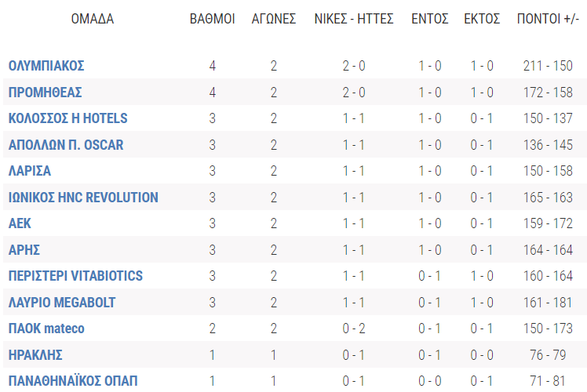The width and height of the screenshot is (587, 392).
Task: Click the ΛΑΡΙΣΑ team link
Action: click(30, 171)
